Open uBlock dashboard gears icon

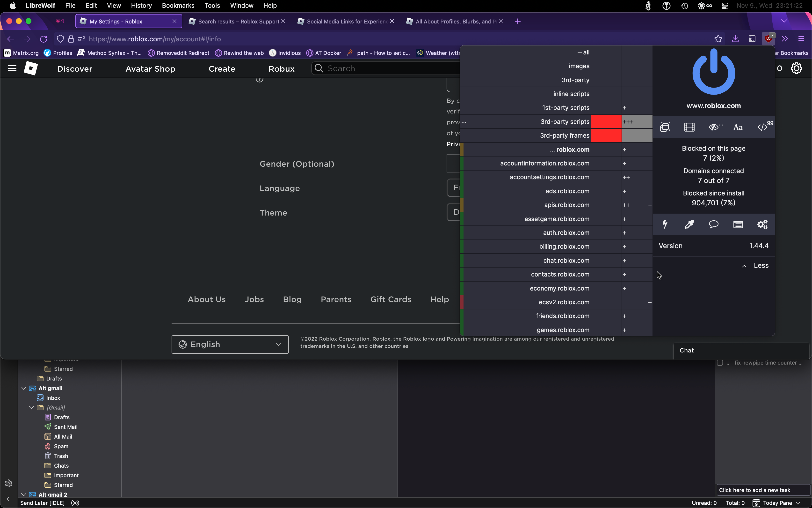(x=762, y=224)
